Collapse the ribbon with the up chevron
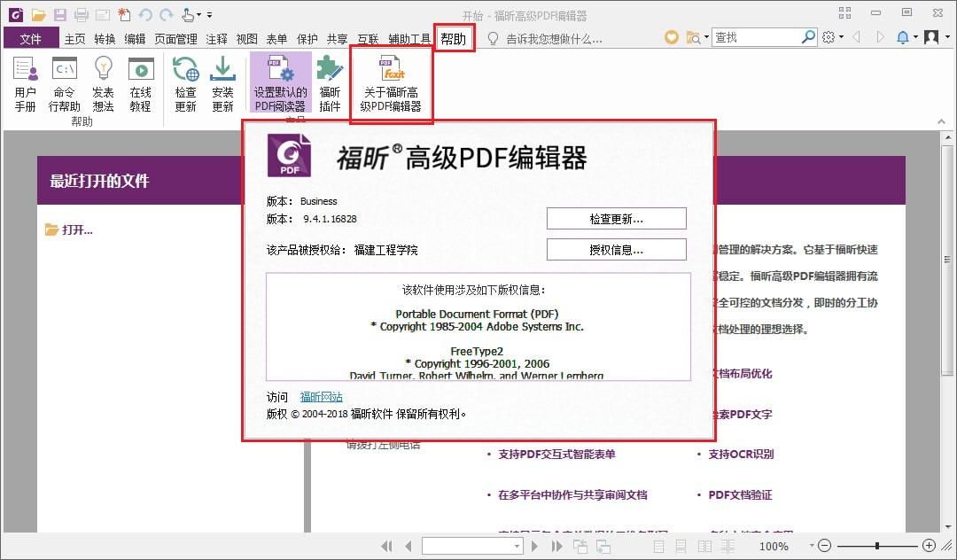The width and height of the screenshot is (957, 560). tap(941, 121)
